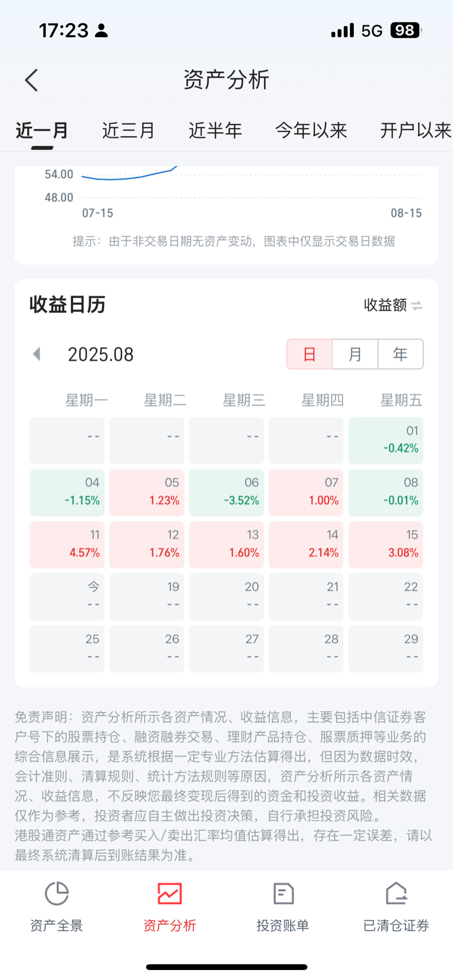Image resolution: width=453 pixels, height=980 pixels.
Task: Tap the battery 98 indicator
Action: point(405,30)
